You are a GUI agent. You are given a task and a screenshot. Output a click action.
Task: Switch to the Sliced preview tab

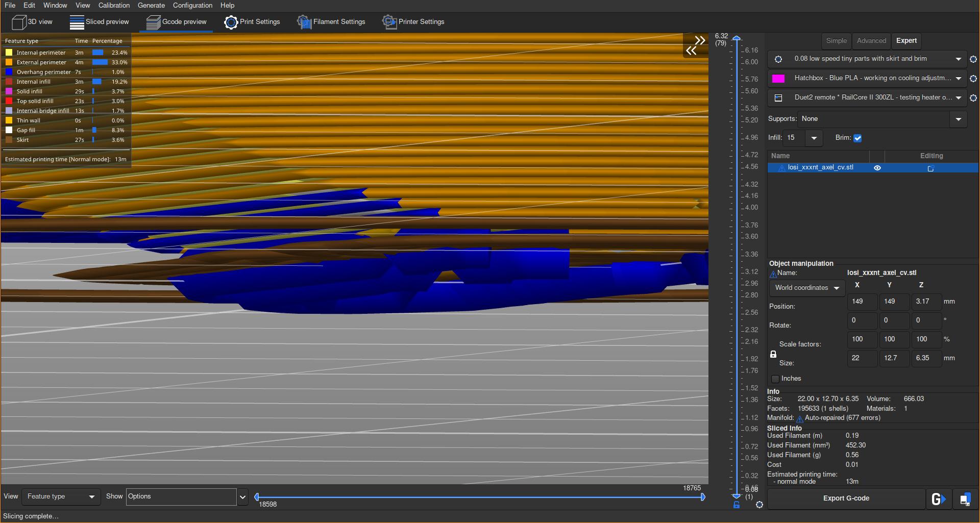[100, 22]
